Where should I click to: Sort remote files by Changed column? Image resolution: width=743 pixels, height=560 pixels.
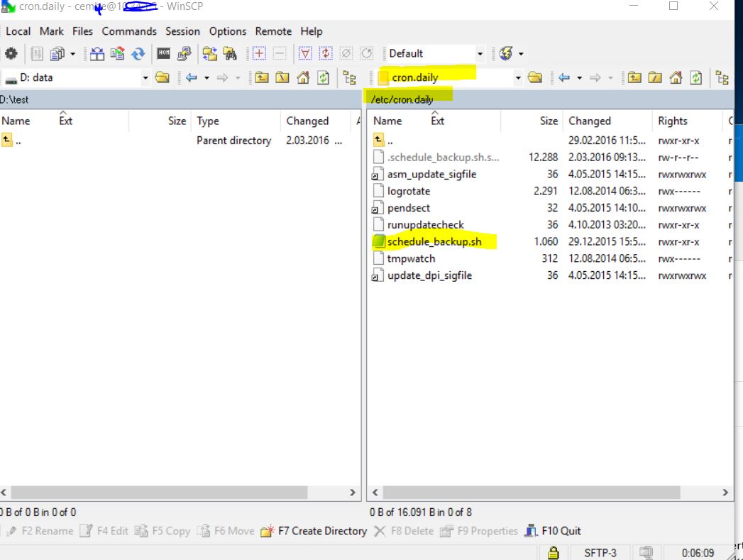click(x=607, y=121)
